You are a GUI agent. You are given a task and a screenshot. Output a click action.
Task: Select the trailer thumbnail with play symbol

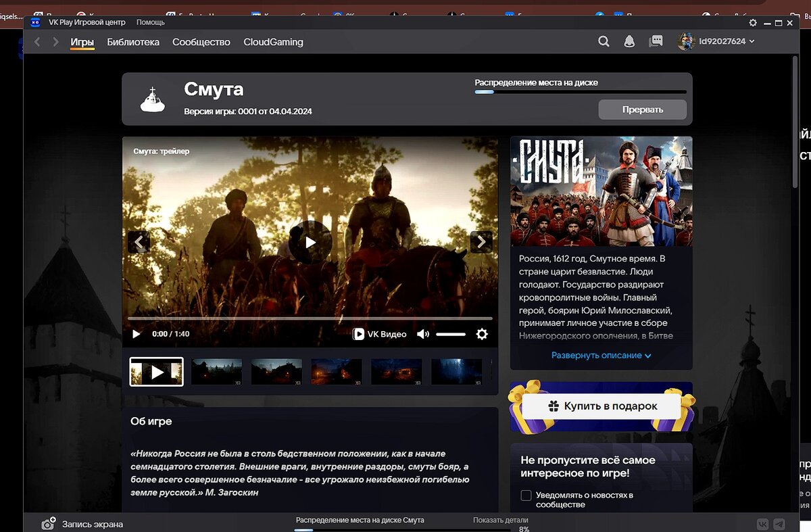[x=157, y=372]
